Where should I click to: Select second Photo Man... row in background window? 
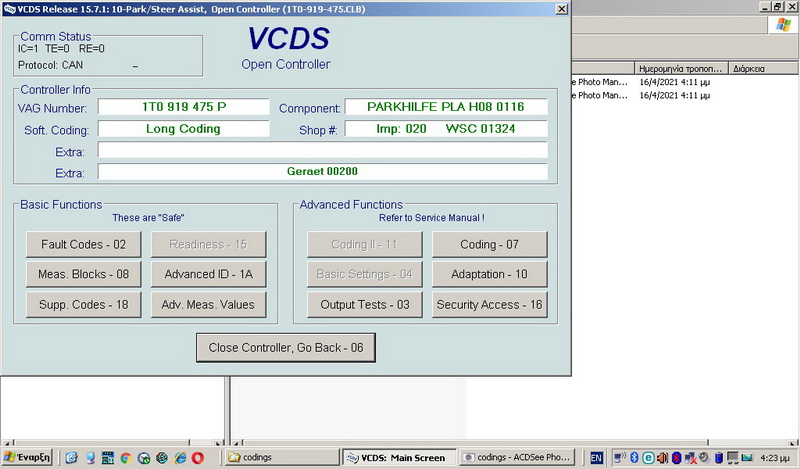[600, 95]
